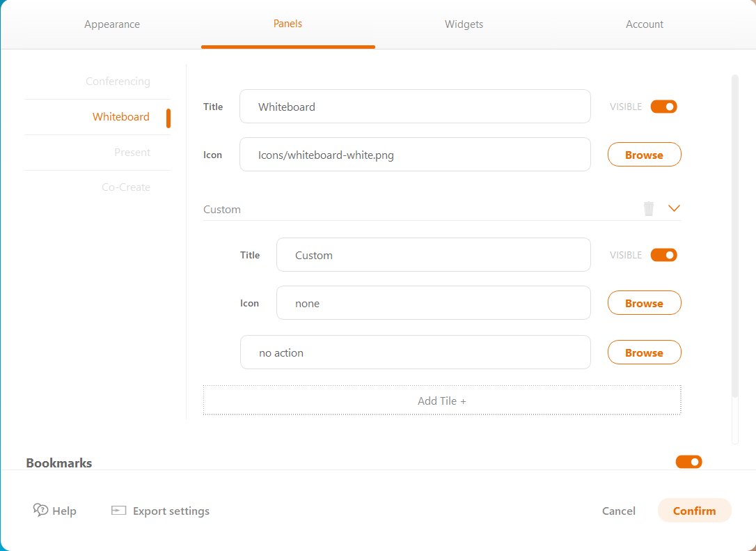This screenshot has height=551, width=756.
Task: Browse for the Custom tile icon
Action: point(644,303)
